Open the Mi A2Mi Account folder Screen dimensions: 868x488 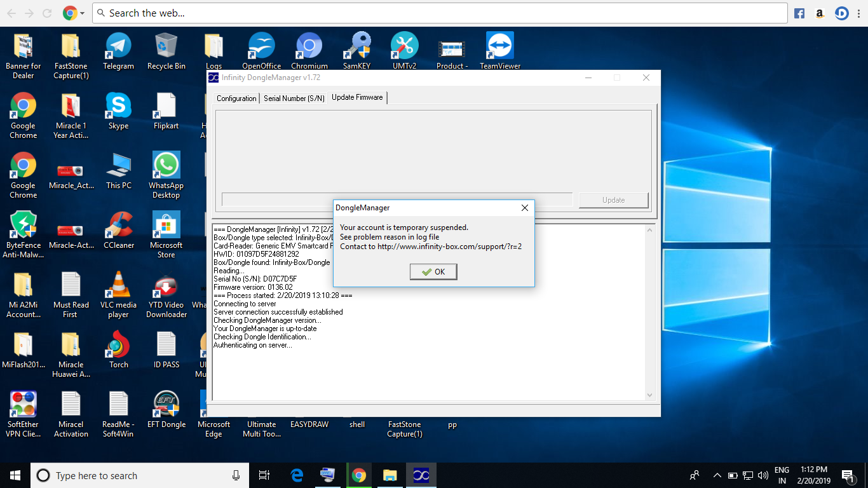pyautogui.click(x=23, y=294)
